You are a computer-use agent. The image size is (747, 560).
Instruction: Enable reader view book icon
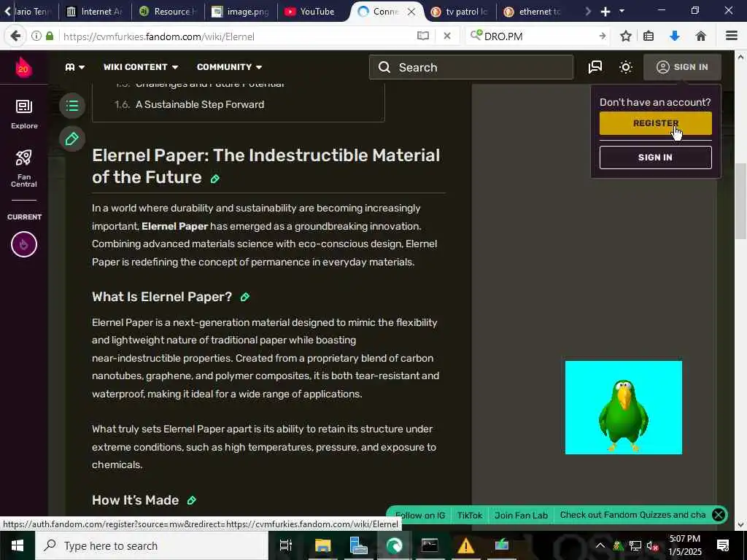[x=423, y=36]
